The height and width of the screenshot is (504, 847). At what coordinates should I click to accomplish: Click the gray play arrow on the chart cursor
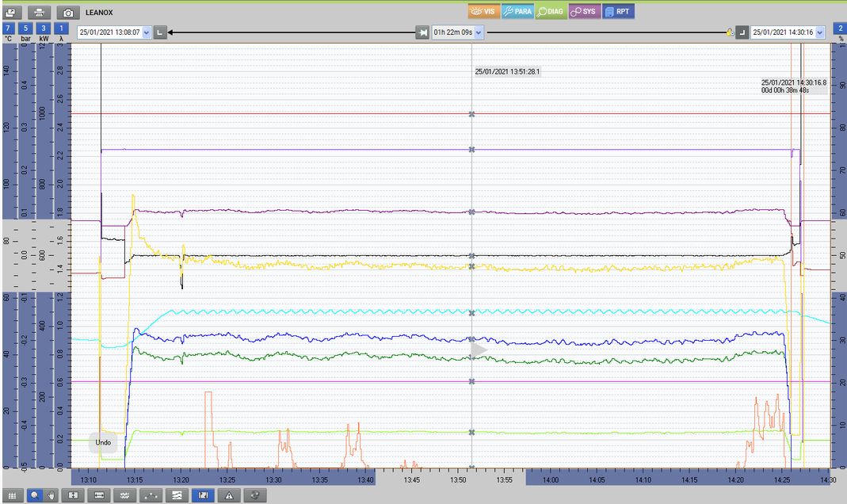479,349
